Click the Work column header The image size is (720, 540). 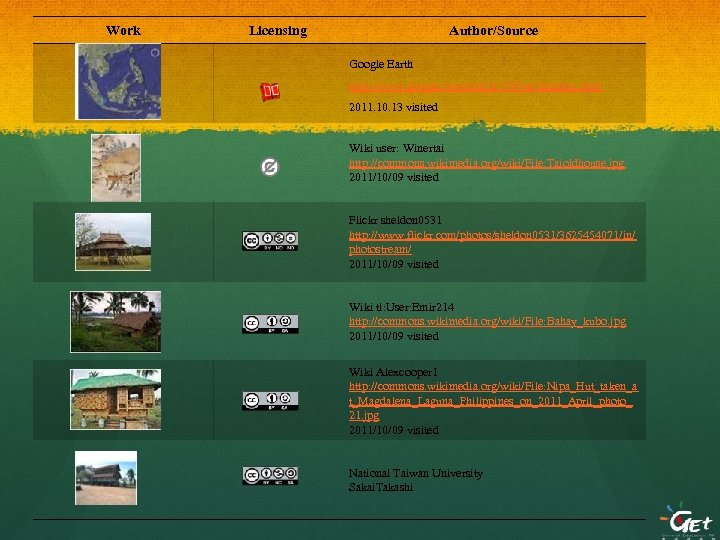pos(123,30)
